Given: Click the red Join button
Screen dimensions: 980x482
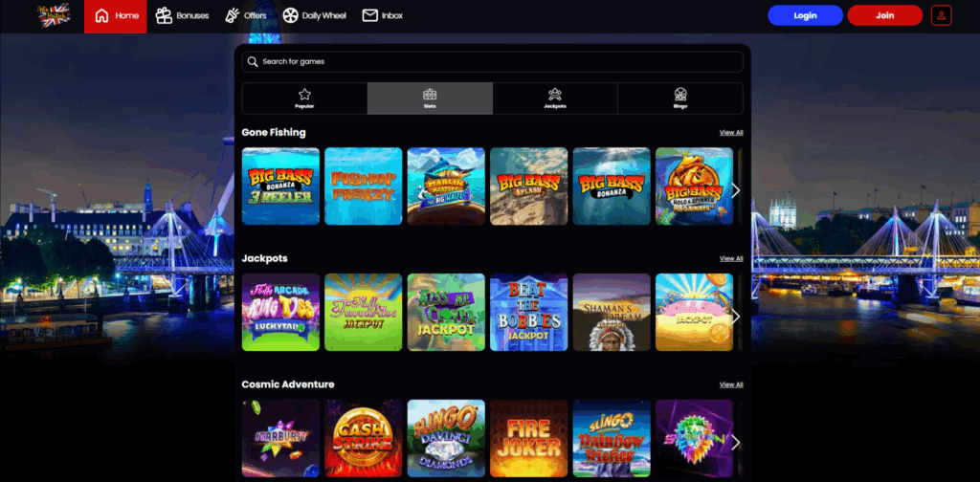Looking at the screenshot, I should click(884, 15).
